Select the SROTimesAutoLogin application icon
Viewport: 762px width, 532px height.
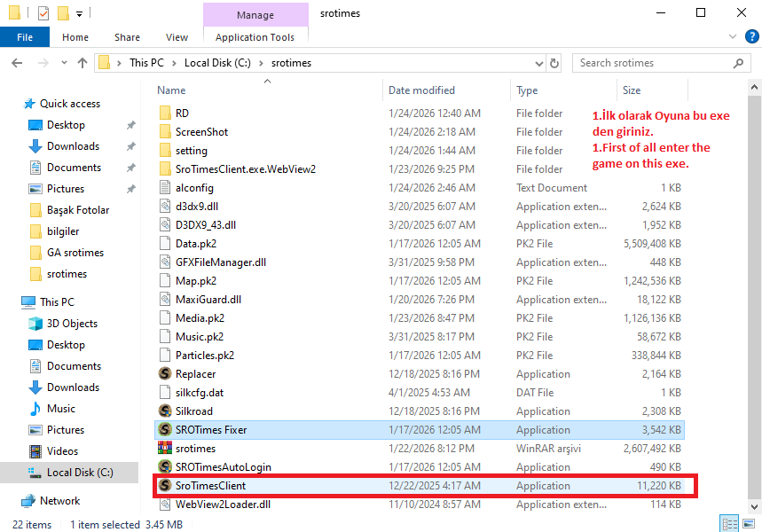(x=165, y=467)
